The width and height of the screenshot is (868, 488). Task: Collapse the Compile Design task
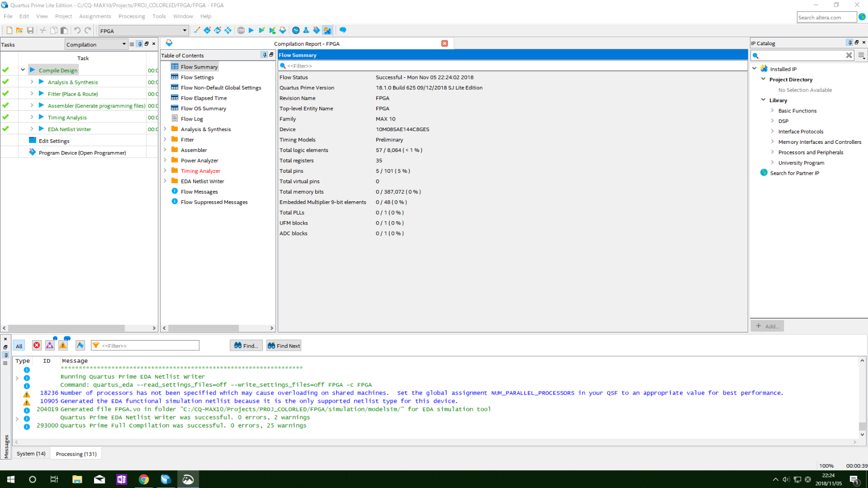tap(23, 70)
